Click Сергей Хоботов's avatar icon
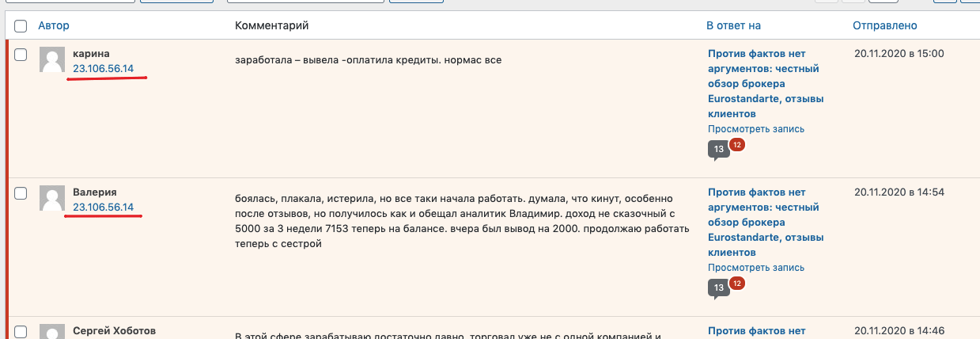 [52, 332]
